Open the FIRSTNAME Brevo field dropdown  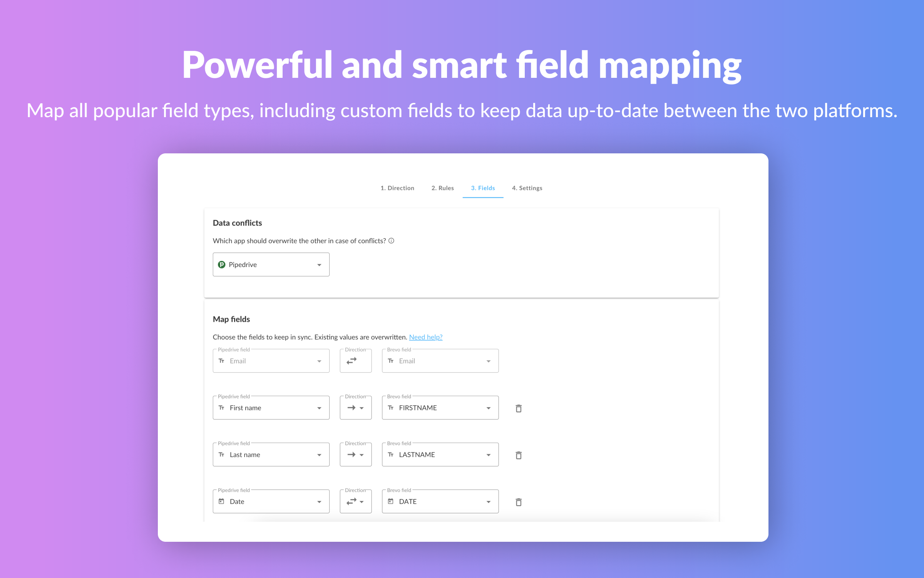pyautogui.click(x=440, y=408)
